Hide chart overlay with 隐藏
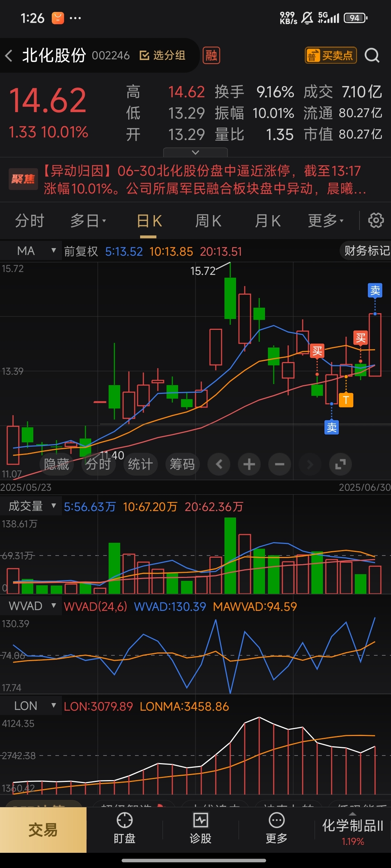 [56, 464]
